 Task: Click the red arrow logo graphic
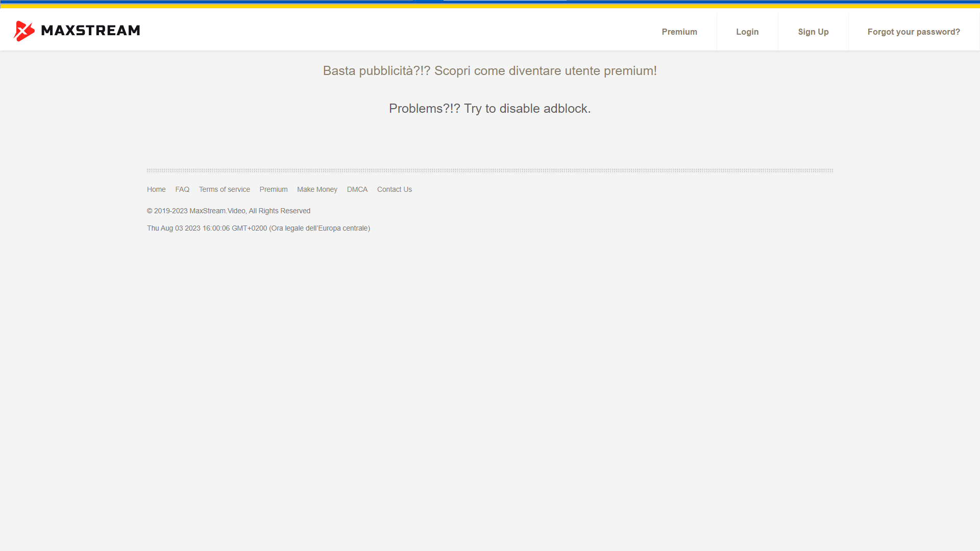coord(24,30)
